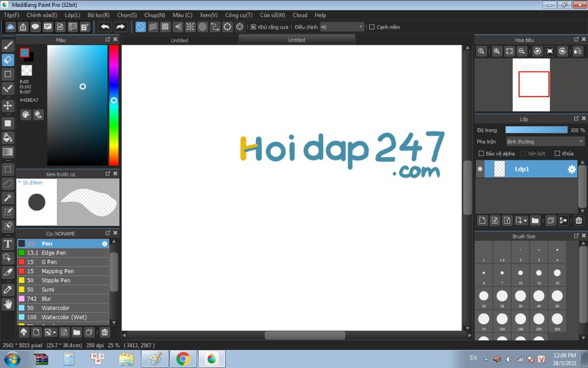Enable the concentric circle snap guide

(203, 27)
